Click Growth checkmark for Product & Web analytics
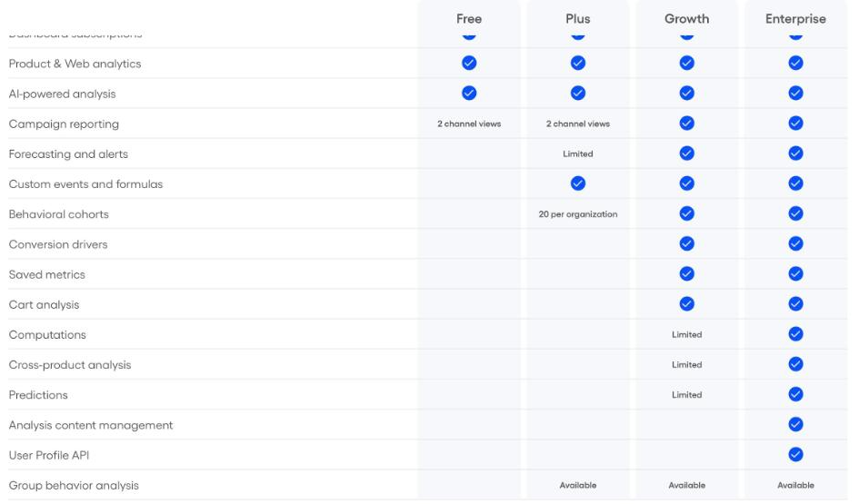The width and height of the screenshot is (859, 504). coord(687,63)
